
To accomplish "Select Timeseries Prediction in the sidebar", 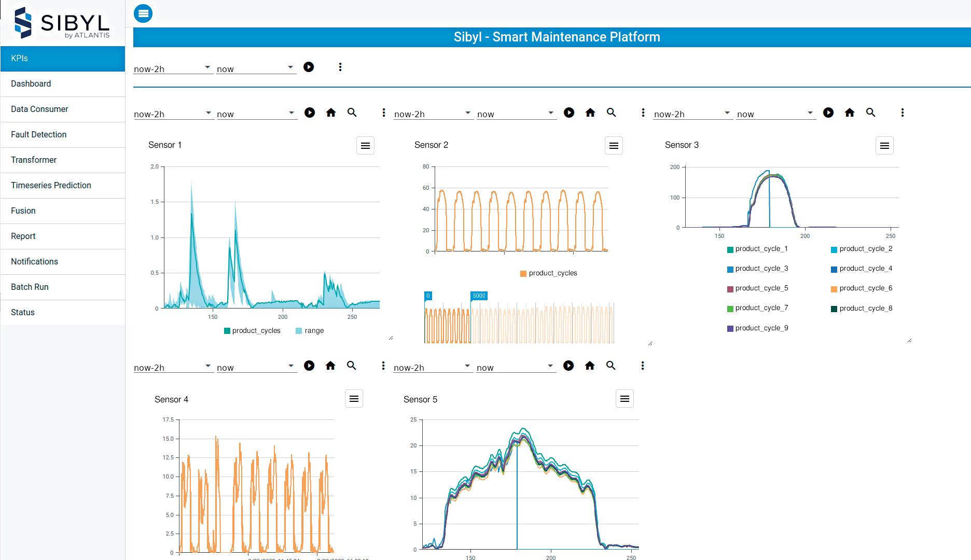I will pyautogui.click(x=63, y=186).
